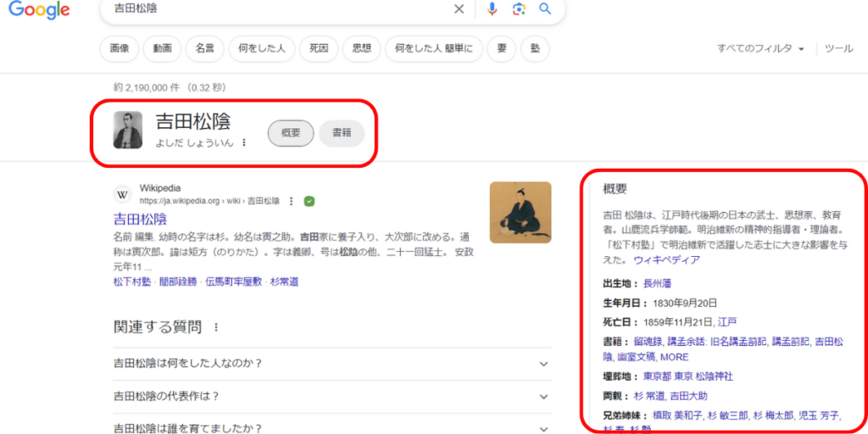
Task: Click the 約 2,190,000 件 result count text
Action: [x=170, y=87]
